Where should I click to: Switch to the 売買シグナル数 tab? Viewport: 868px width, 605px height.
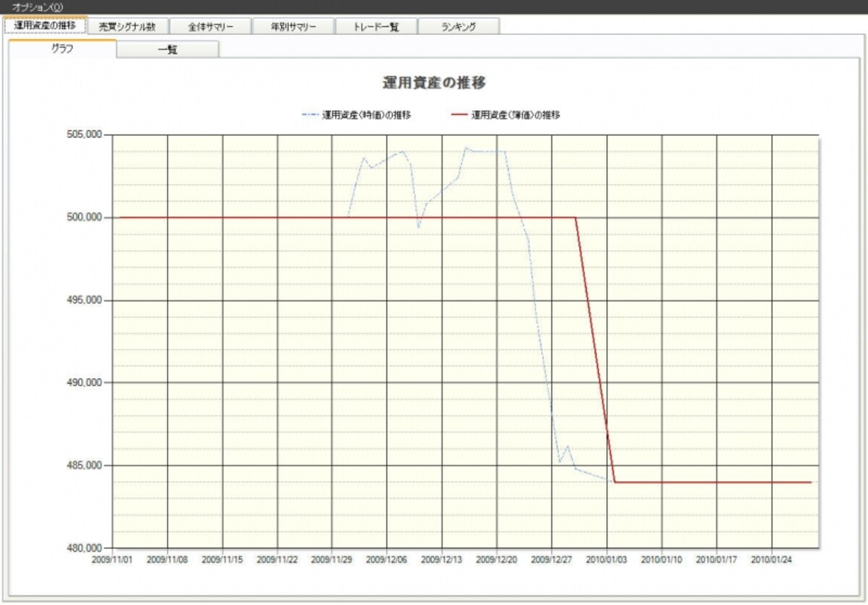tap(127, 26)
